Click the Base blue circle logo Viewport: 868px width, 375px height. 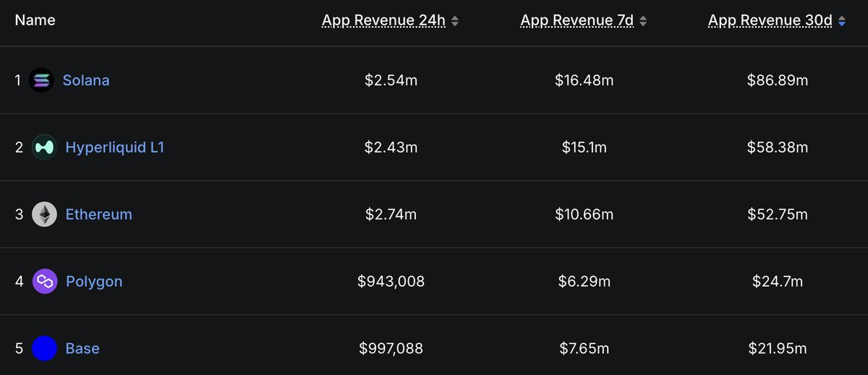(44, 349)
